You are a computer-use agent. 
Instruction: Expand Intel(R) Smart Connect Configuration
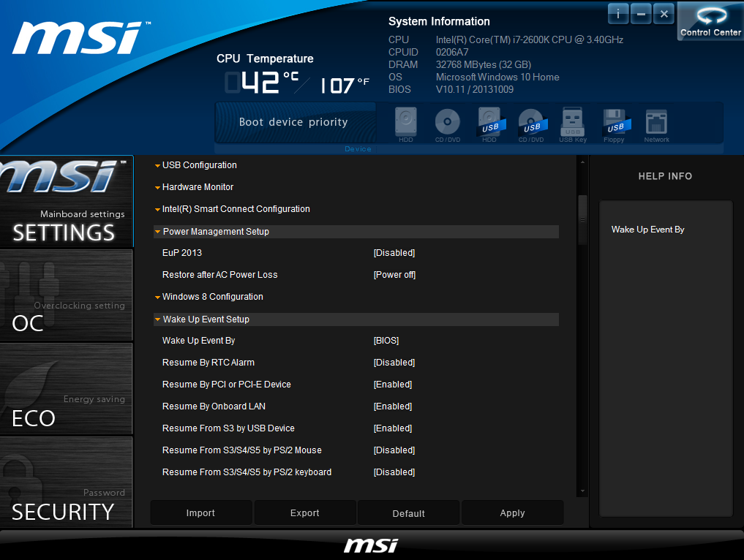tap(232, 208)
